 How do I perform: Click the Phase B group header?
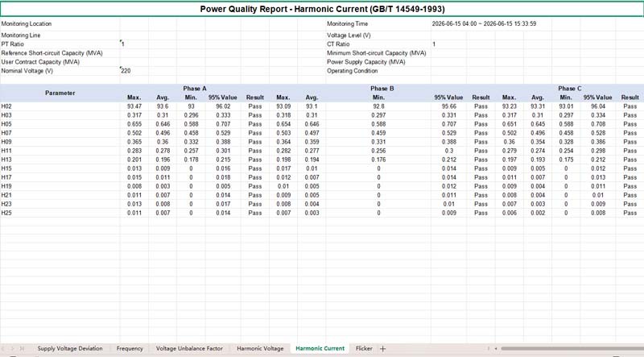click(382, 89)
